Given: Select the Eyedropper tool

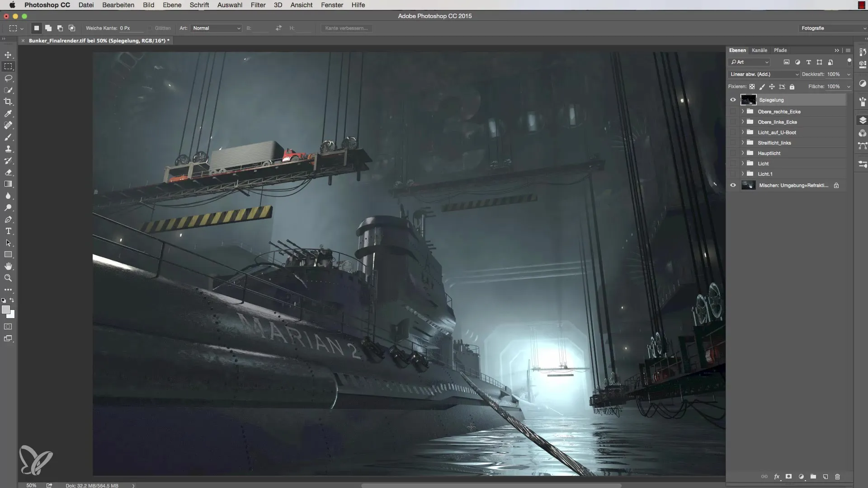Looking at the screenshot, I should tap(8, 113).
